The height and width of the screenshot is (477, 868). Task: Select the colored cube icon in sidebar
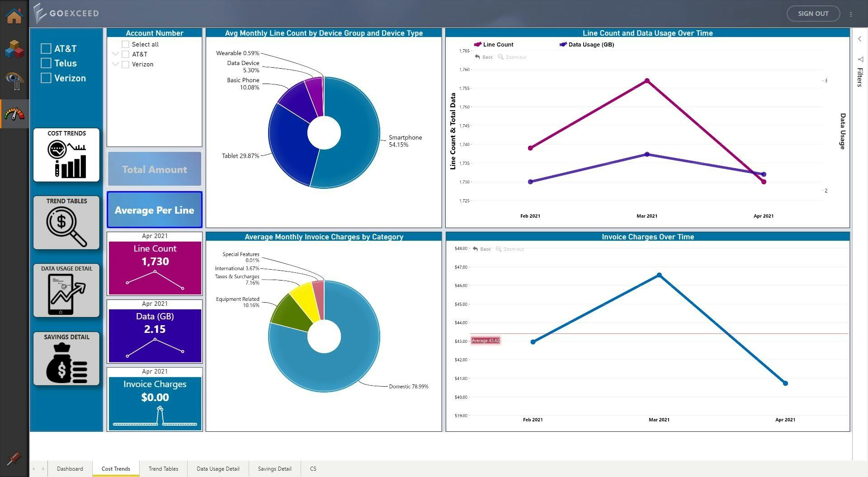click(x=14, y=49)
